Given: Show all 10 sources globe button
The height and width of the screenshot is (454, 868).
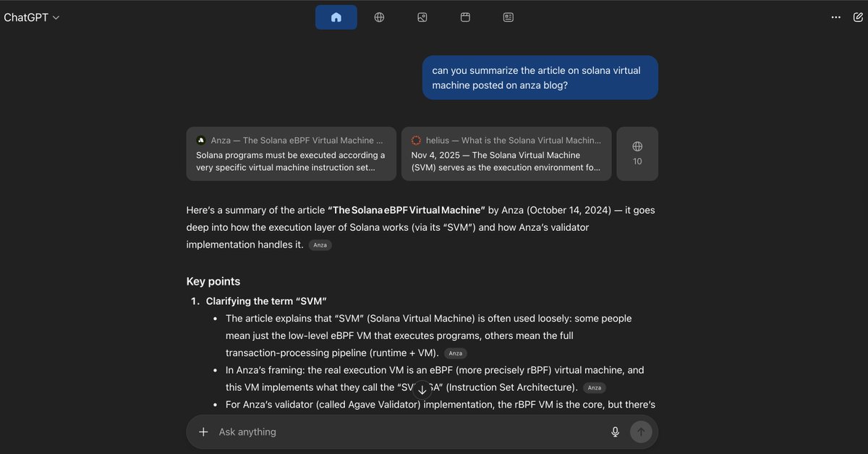Looking at the screenshot, I should pyautogui.click(x=637, y=154).
